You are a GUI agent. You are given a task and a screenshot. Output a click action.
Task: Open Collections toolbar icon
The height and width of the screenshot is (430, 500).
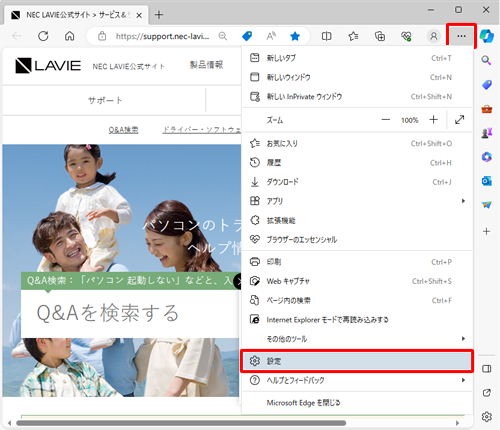click(380, 36)
